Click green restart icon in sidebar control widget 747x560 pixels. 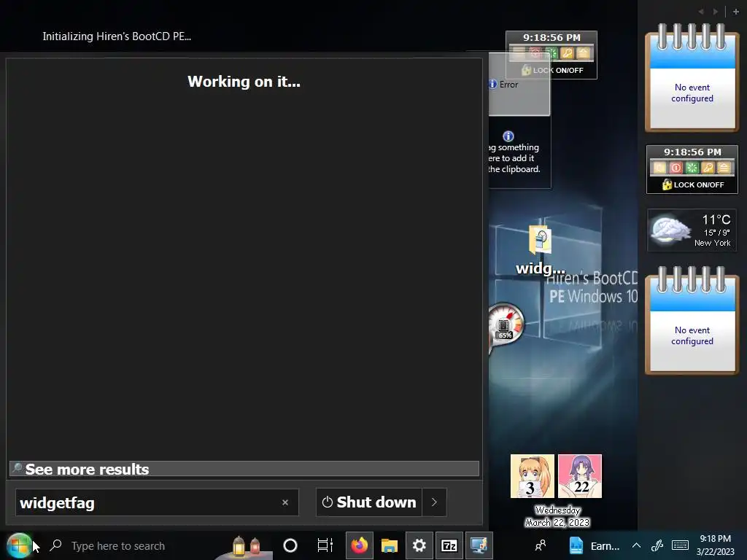click(x=692, y=168)
